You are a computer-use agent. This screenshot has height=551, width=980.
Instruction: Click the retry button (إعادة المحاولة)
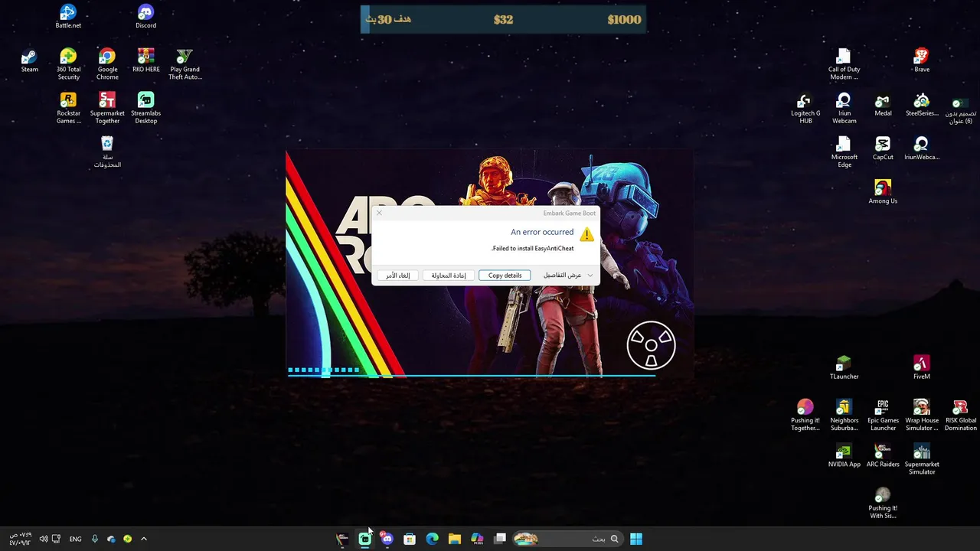449,275
